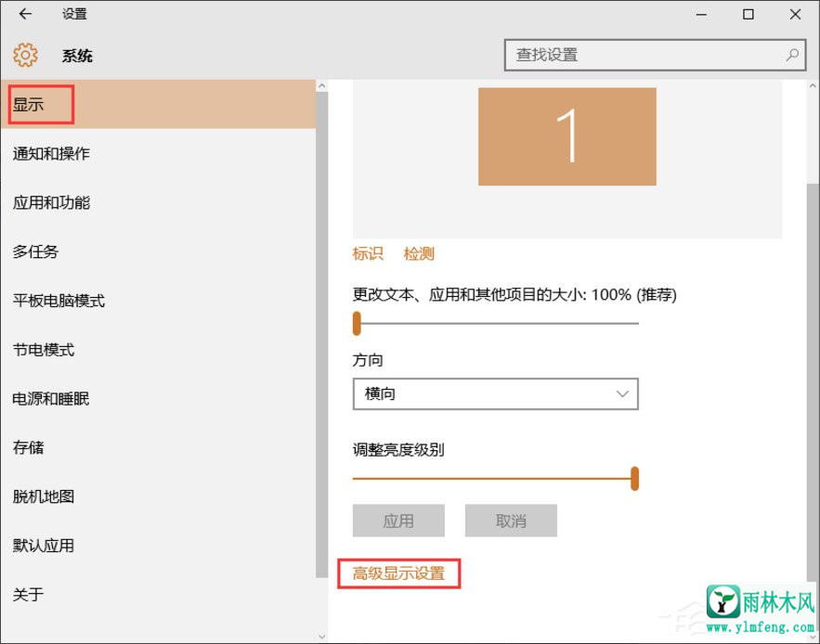Image resolution: width=820 pixels, height=644 pixels.
Task: Click the settings gear icon beside 系统
Action: (25, 55)
